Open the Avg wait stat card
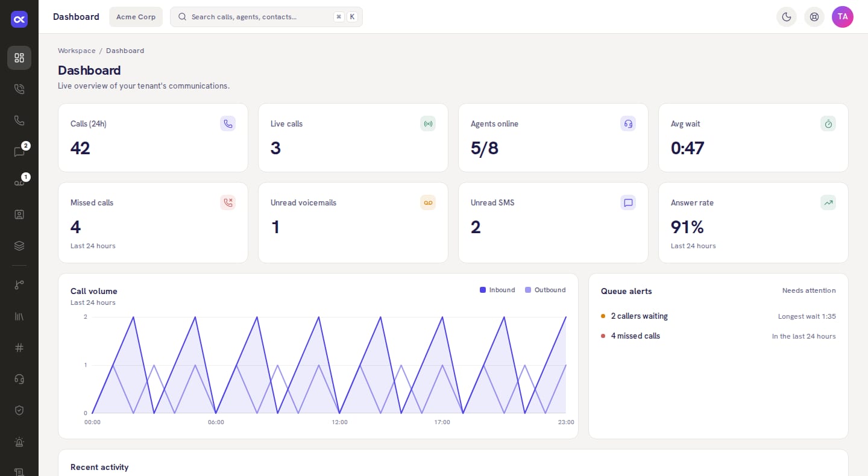The width and height of the screenshot is (868, 476). tap(753, 138)
